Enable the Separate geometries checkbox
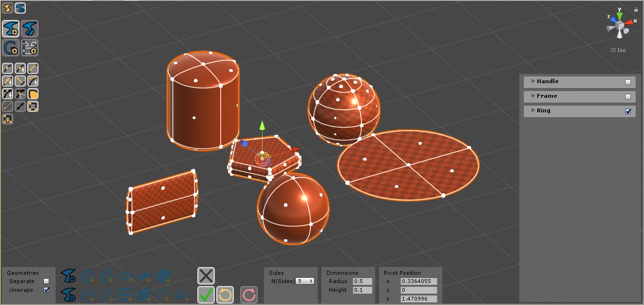The height and width of the screenshot is (305, 644). (x=46, y=281)
